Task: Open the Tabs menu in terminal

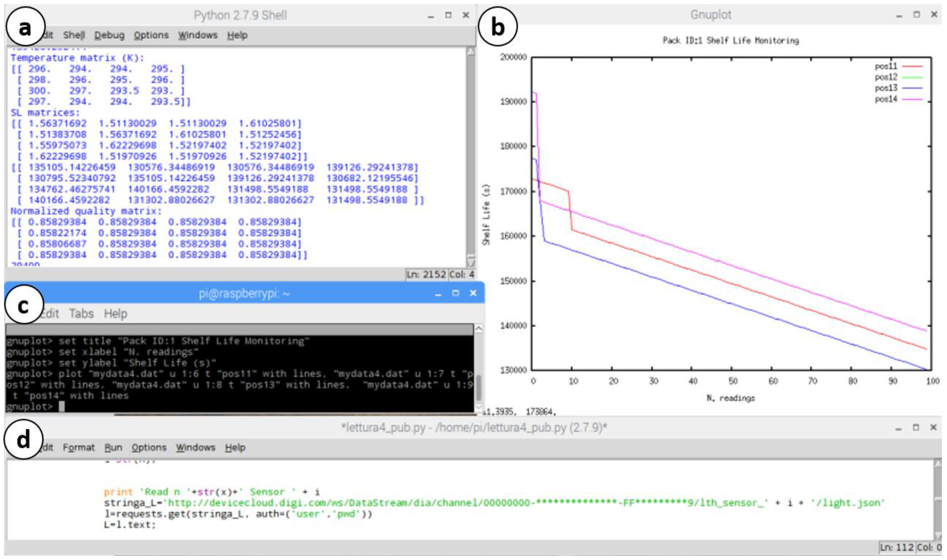Action: click(x=81, y=313)
